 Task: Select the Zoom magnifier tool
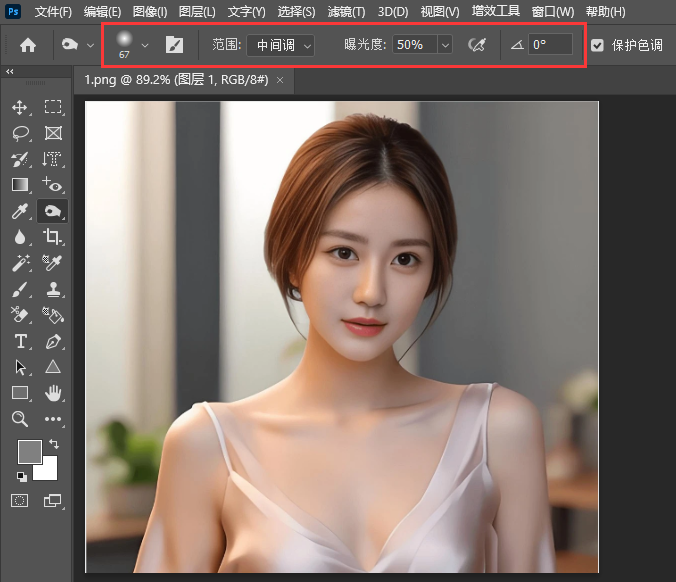pos(20,419)
